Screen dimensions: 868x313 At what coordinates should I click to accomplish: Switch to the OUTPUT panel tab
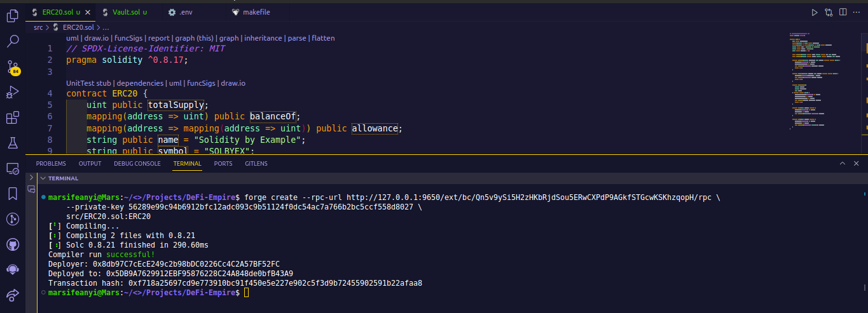(90, 164)
